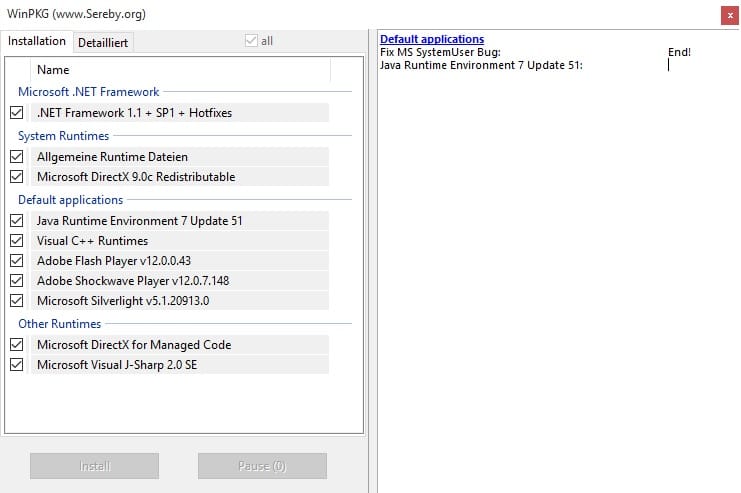
Task: Uncheck .NET Framework 1.1 + SP1 + Hotfixes checkbox
Action: click(17, 112)
